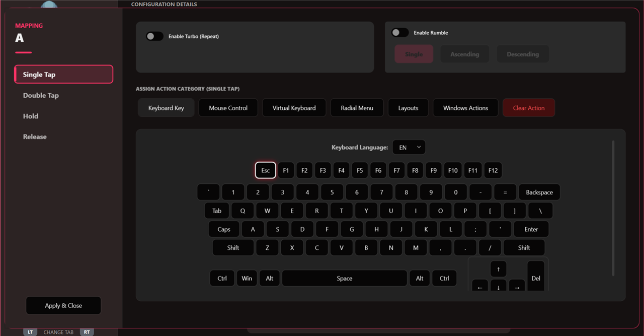Select the A key on keyboard

coord(253,229)
